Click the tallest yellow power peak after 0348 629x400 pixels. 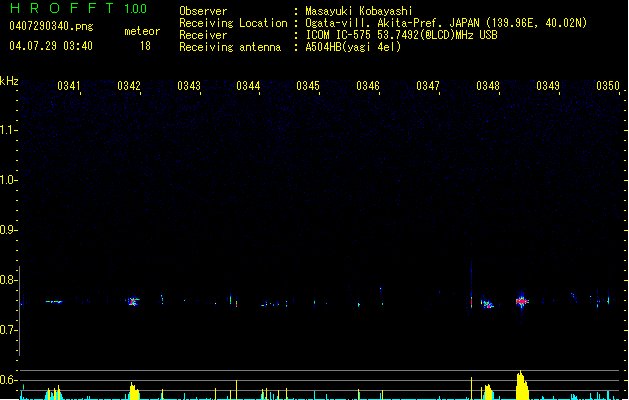click(x=521, y=385)
